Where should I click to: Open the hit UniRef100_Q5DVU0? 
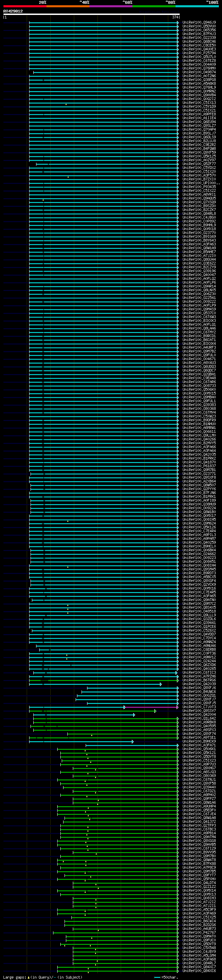[199, 26]
